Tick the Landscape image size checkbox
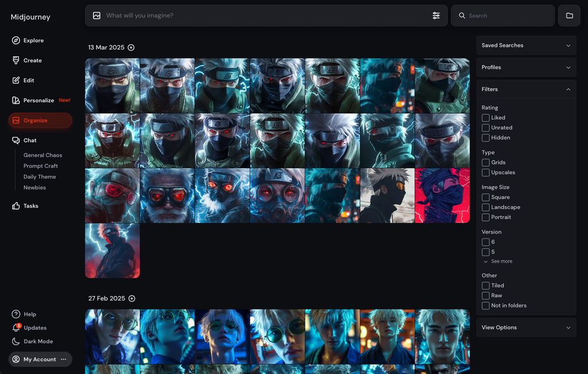 486,207
